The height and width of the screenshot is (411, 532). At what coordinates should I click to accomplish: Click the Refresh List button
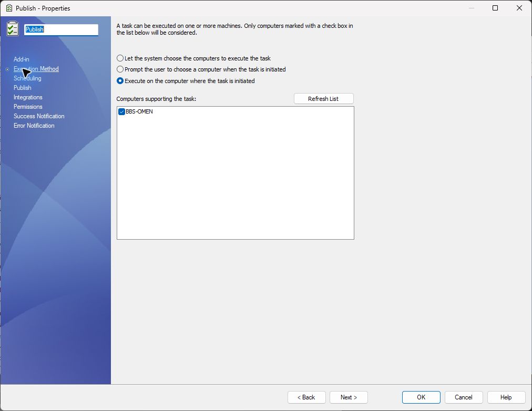tap(324, 99)
